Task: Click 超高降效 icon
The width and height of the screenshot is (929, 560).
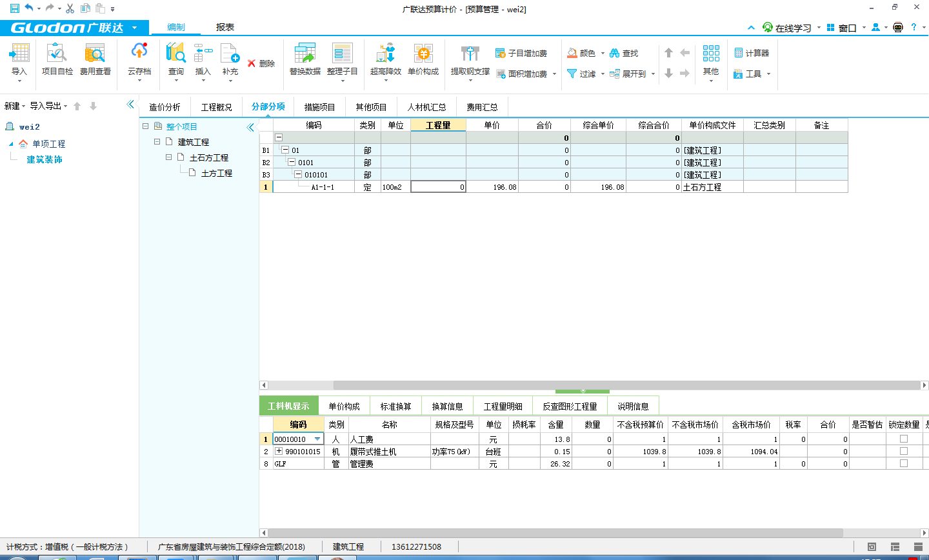Action: tap(386, 53)
